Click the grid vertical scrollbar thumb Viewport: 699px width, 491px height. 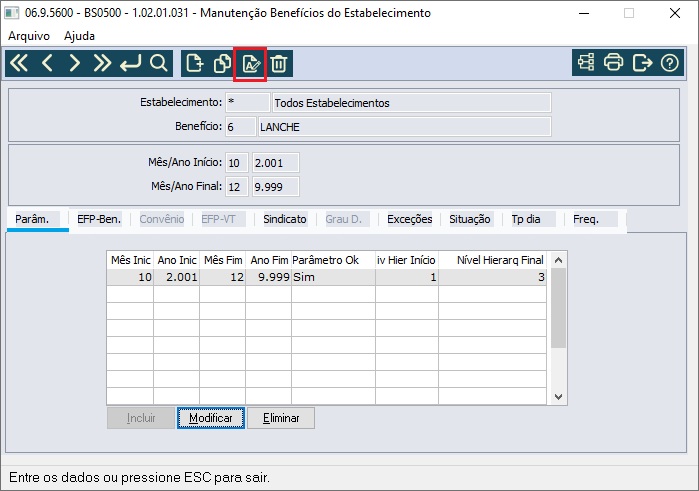(x=558, y=308)
